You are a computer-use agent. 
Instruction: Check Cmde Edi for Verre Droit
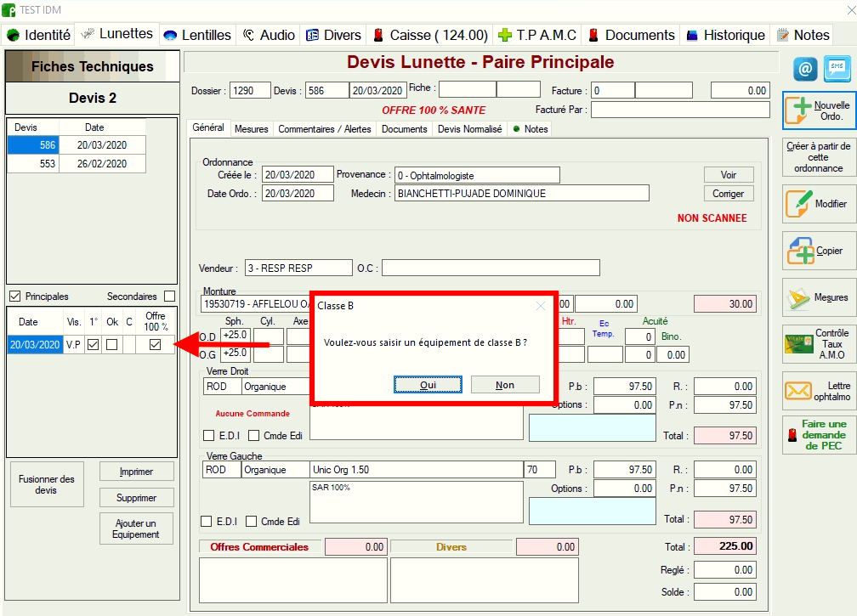point(253,435)
